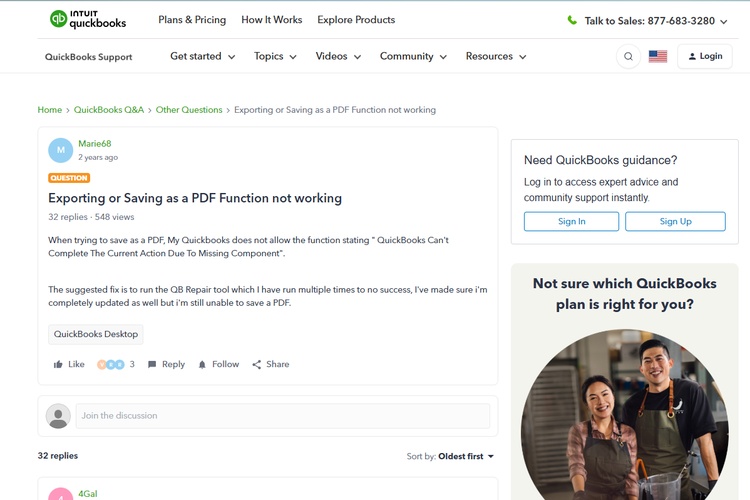The width and height of the screenshot is (750, 500).
Task: Click the Reply speech bubble icon
Action: 152,365
